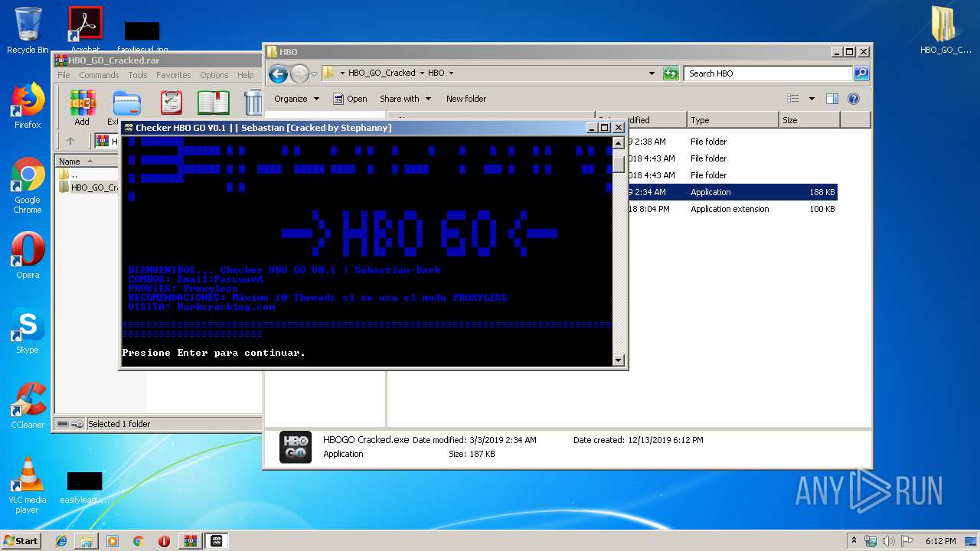Image resolution: width=980 pixels, height=551 pixels.
Task: Click the Explorer Forward navigation button
Action: point(299,73)
